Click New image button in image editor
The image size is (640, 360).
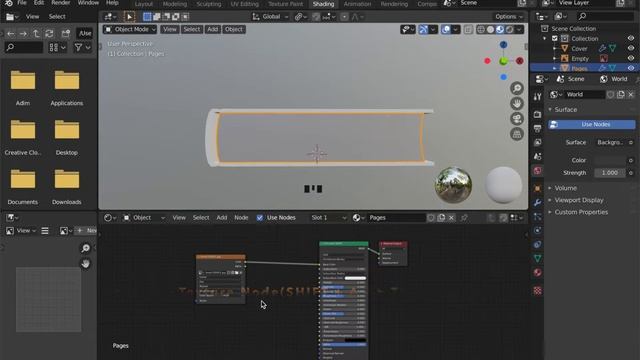coord(87,231)
